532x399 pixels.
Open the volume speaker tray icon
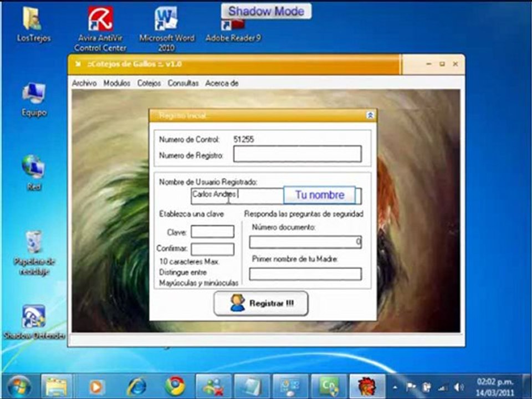[459, 387]
